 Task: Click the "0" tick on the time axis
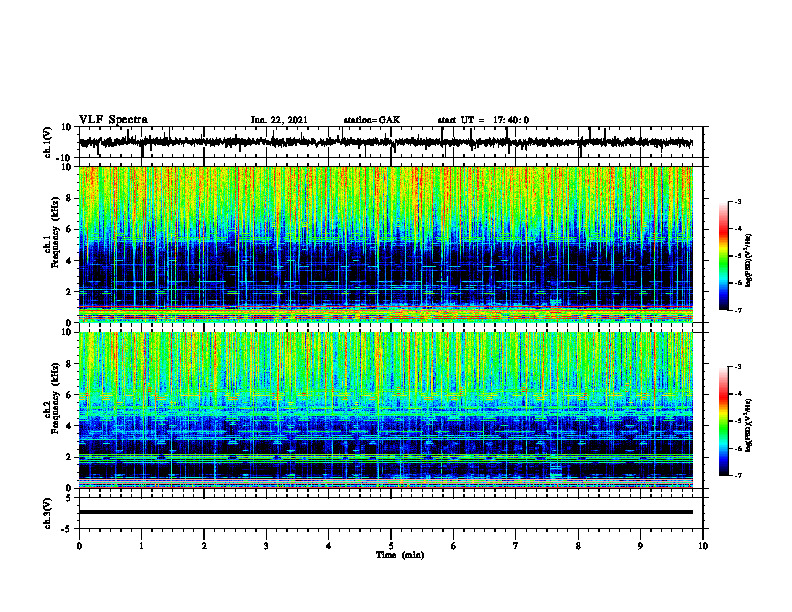click(79, 546)
